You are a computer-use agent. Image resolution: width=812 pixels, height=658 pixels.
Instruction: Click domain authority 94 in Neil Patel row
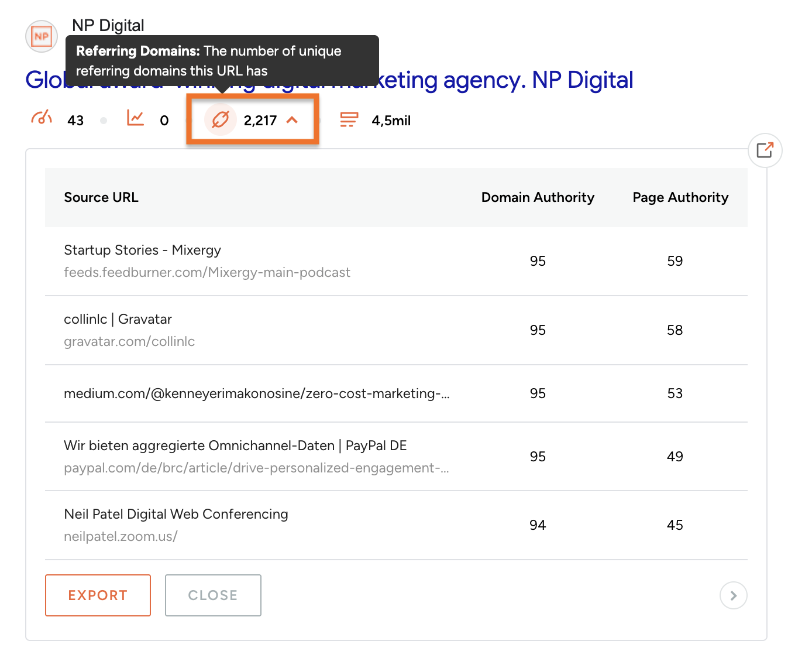(538, 525)
